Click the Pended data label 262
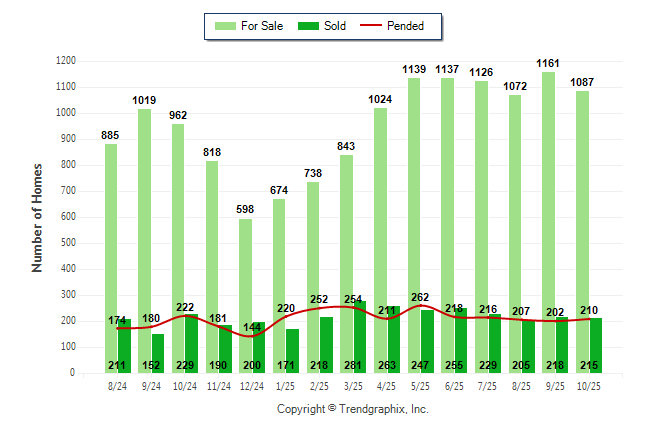Viewport: 646px width, 434px height. tap(421, 297)
